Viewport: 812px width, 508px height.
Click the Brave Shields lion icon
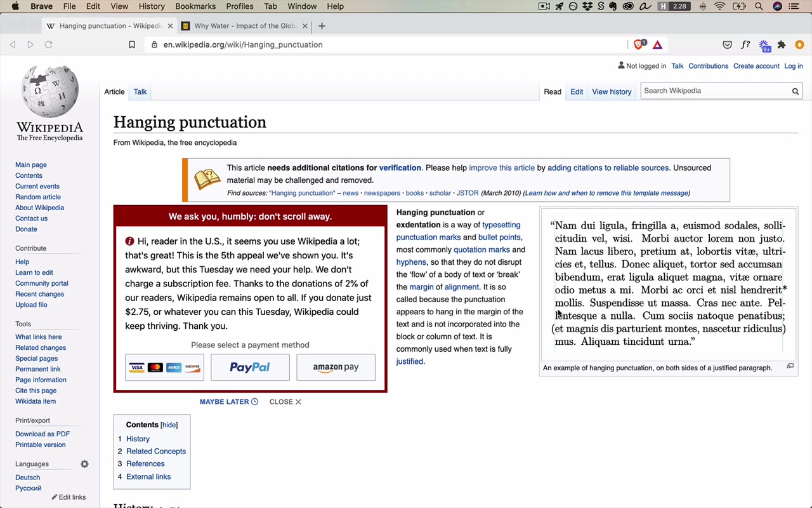click(x=639, y=44)
